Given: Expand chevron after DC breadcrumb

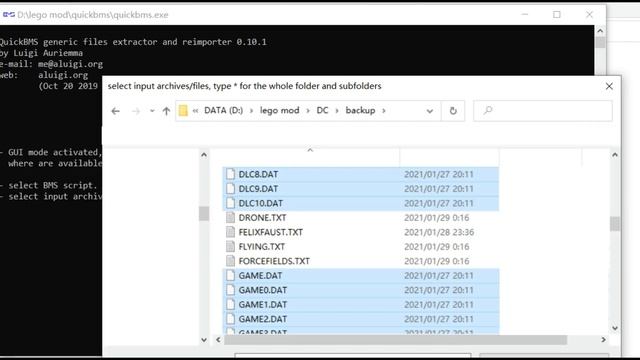Looking at the screenshot, I should point(337,111).
